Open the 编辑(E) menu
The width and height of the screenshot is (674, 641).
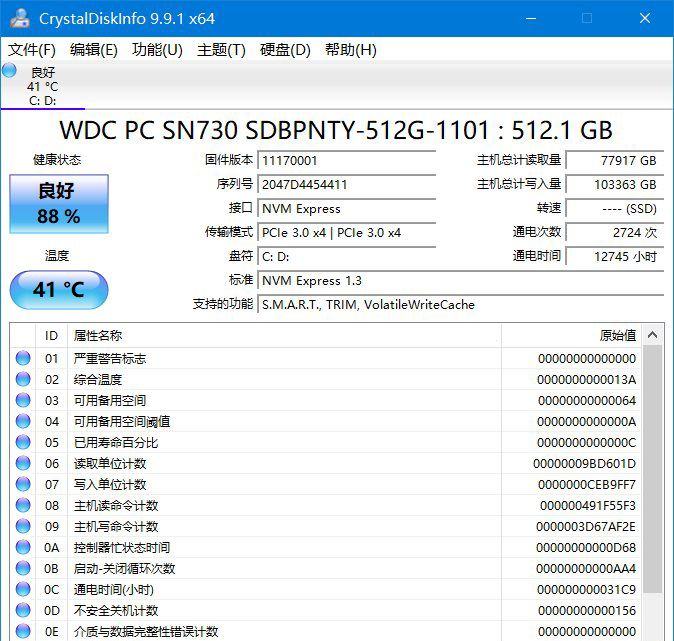click(94, 50)
